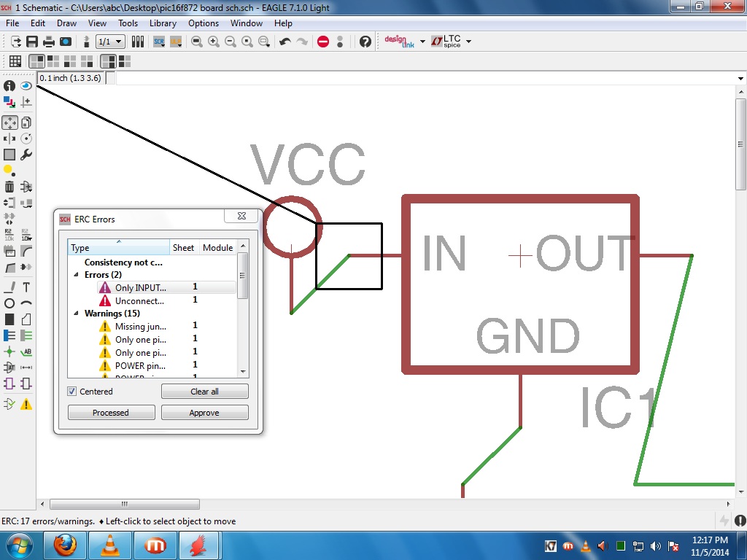Open the LTC spice dropdown arrow
This screenshot has width=747, height=560.
(469, 42)
